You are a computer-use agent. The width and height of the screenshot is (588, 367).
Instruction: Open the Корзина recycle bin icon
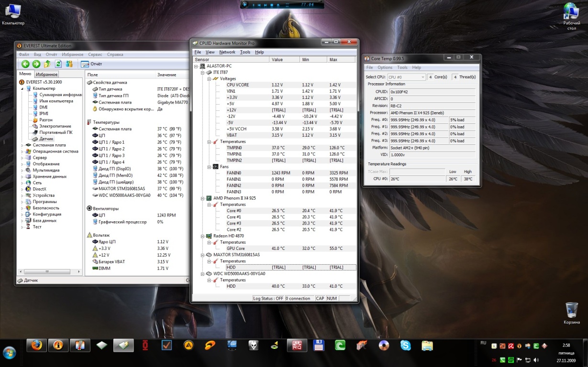[572, 313]
